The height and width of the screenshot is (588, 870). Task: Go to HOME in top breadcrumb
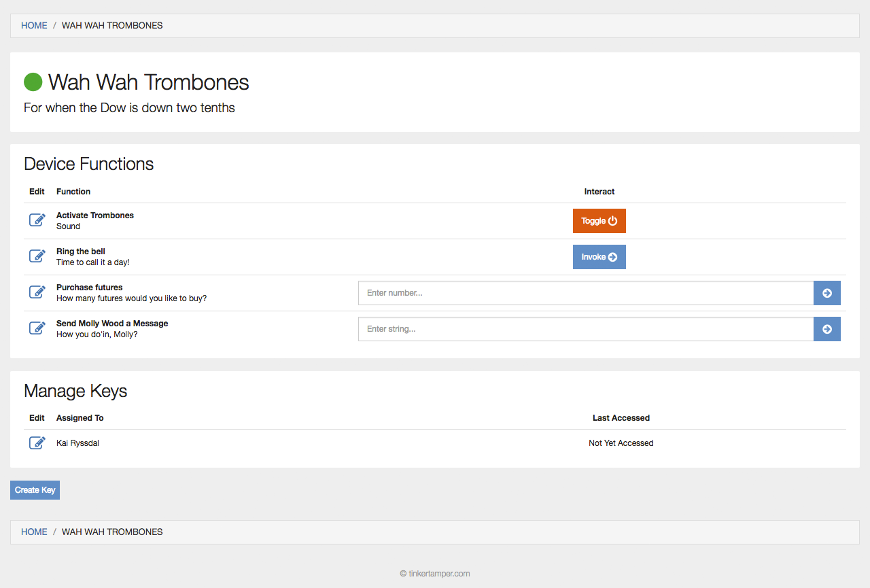pyautogui.click(x=34, y=26)
